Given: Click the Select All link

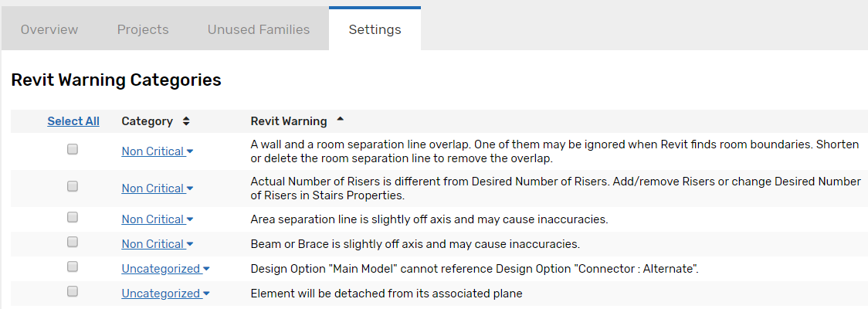Looking at the screenshot, I should 73,121.
